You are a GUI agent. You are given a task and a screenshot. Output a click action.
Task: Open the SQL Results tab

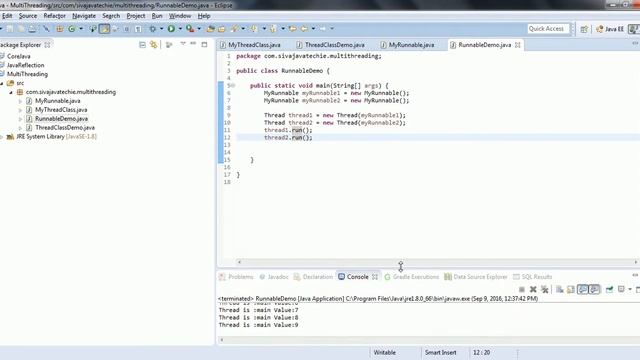coord(532,277)
